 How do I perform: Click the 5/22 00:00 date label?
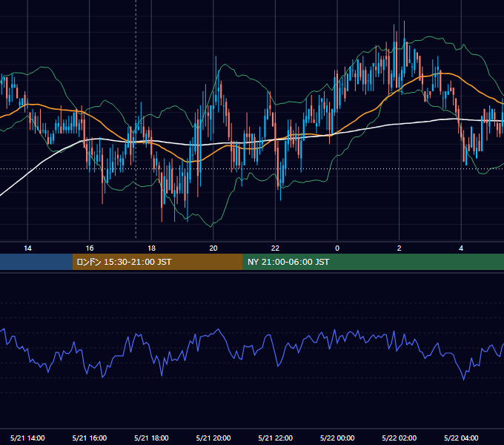pyautogui.click(x=337, y=438)
